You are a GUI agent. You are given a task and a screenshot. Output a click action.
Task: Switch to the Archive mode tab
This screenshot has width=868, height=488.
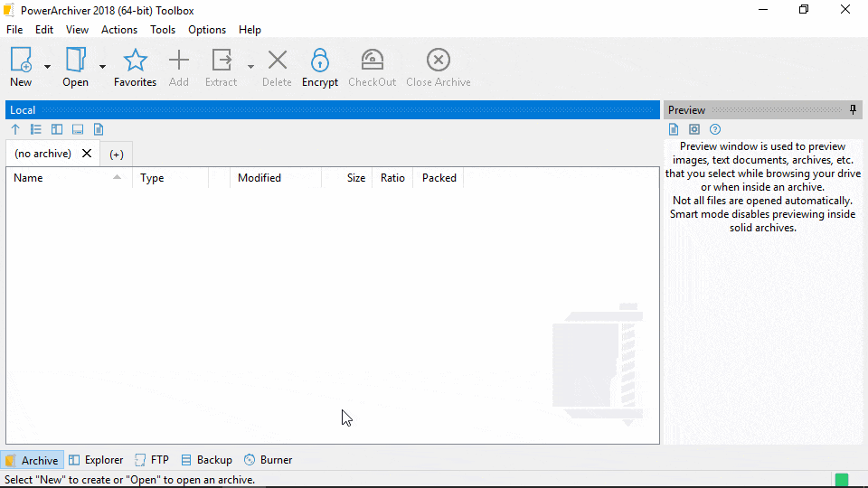click(33, 460)
